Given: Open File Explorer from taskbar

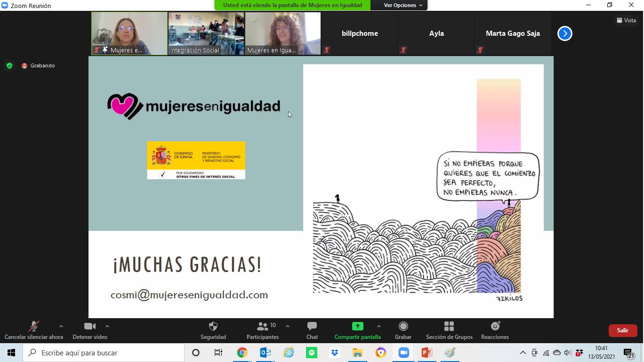Looking at the screenshot, I should 357,353.
